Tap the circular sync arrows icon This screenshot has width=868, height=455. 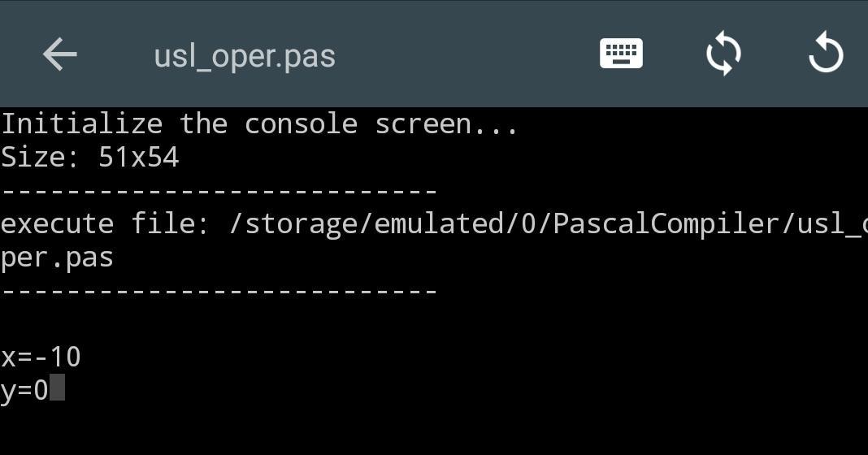723,54
